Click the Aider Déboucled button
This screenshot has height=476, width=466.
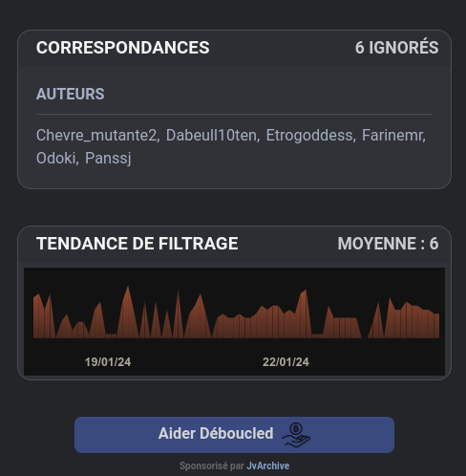(234, 435)
